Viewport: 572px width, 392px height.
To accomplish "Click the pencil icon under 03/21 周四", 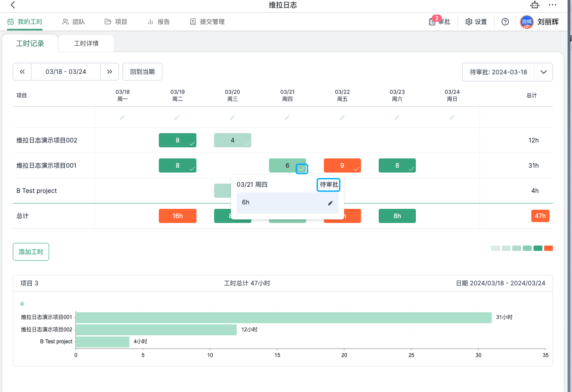I will [288, 117].
